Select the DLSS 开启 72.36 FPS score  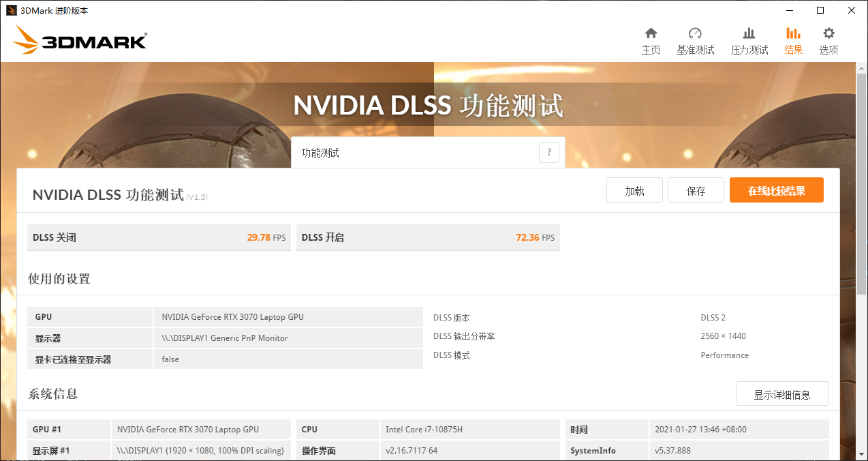[428, 237]
